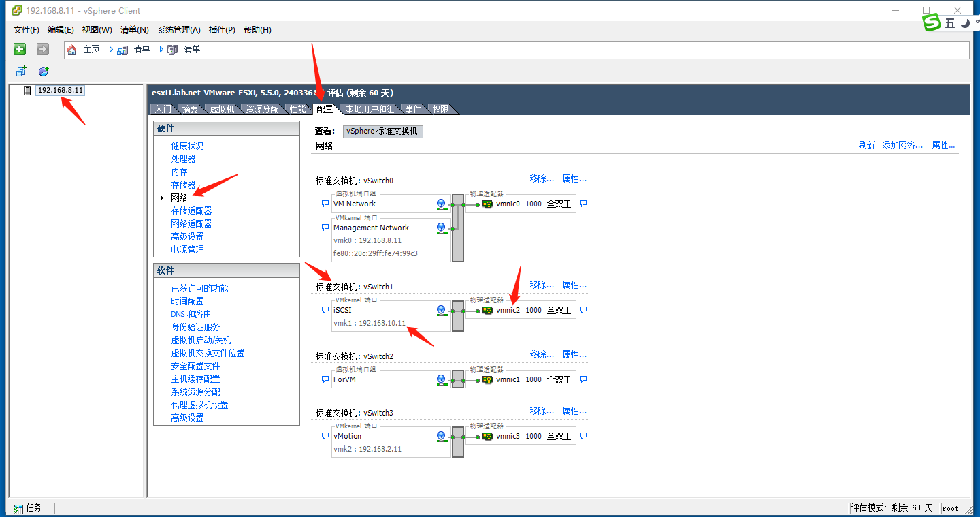Open the 文件(F) menu
Viewport: 980px width, 517px height.
[x=27, y=30]
